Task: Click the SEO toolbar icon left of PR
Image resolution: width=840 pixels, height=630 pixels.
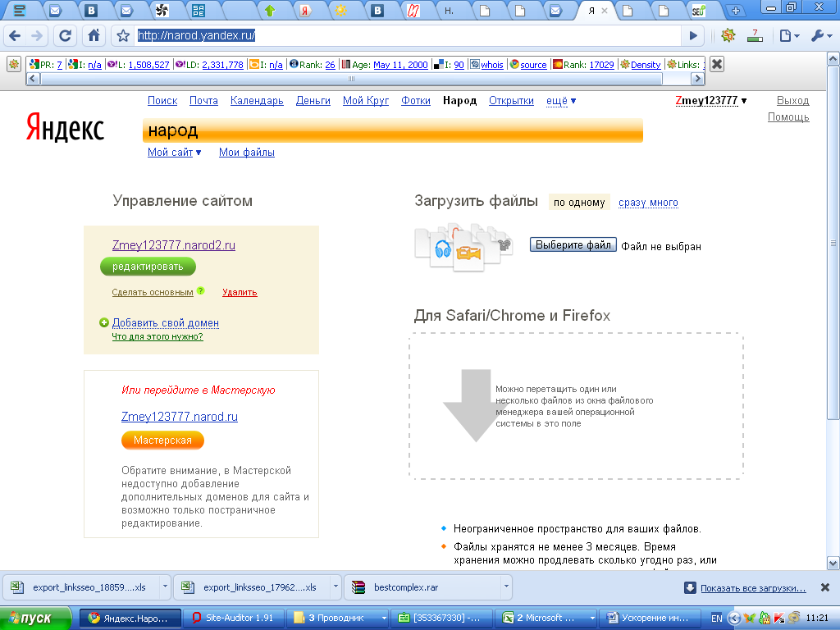Action: 14,64
